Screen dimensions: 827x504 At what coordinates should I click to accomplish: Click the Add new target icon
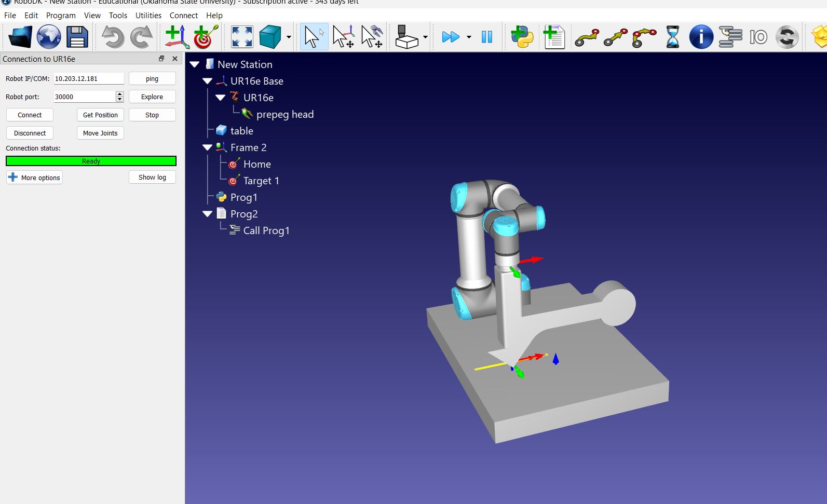pos(206,37)
